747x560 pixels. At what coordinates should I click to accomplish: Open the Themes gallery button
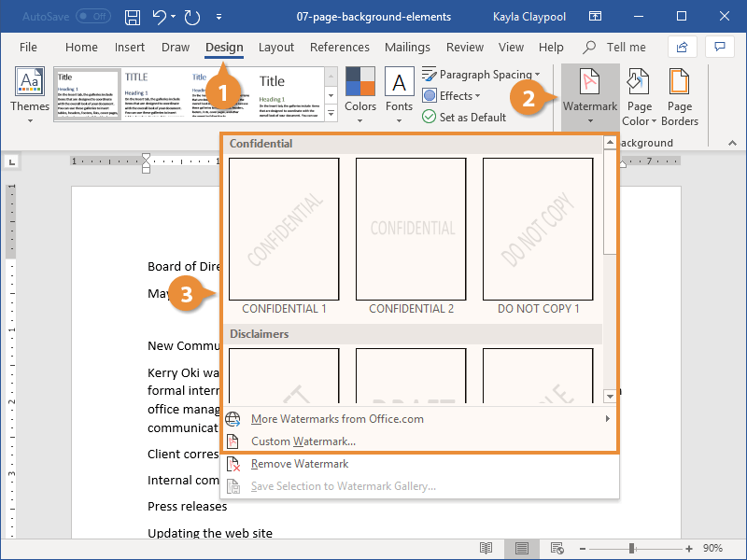click(x=30, y=93)
